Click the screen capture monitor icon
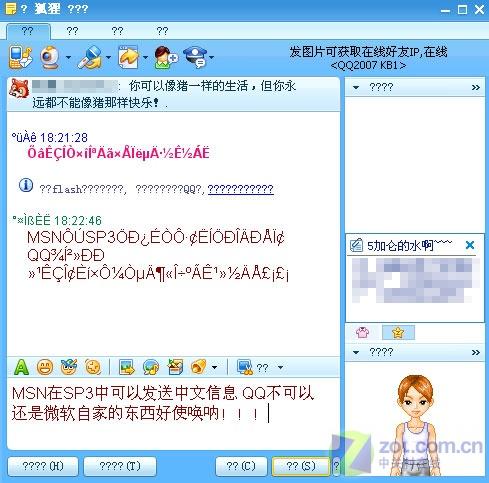This screenshot has height=483, width=489. tap(245, 367)
